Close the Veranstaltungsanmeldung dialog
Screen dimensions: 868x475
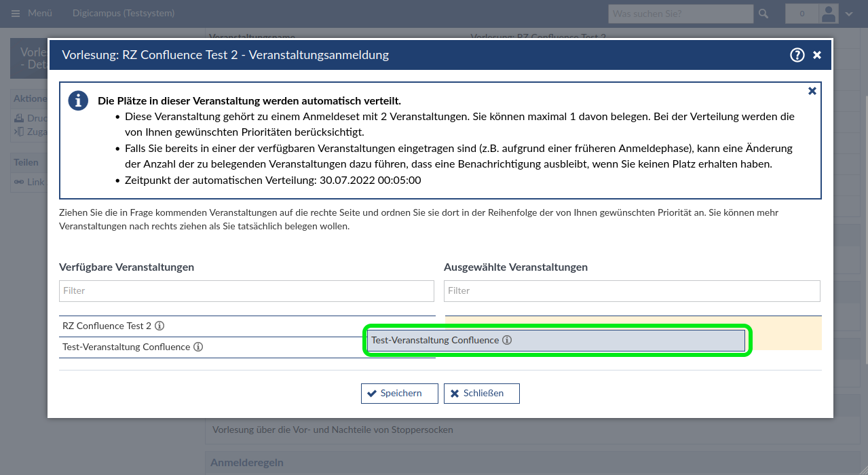coord(817,55)
